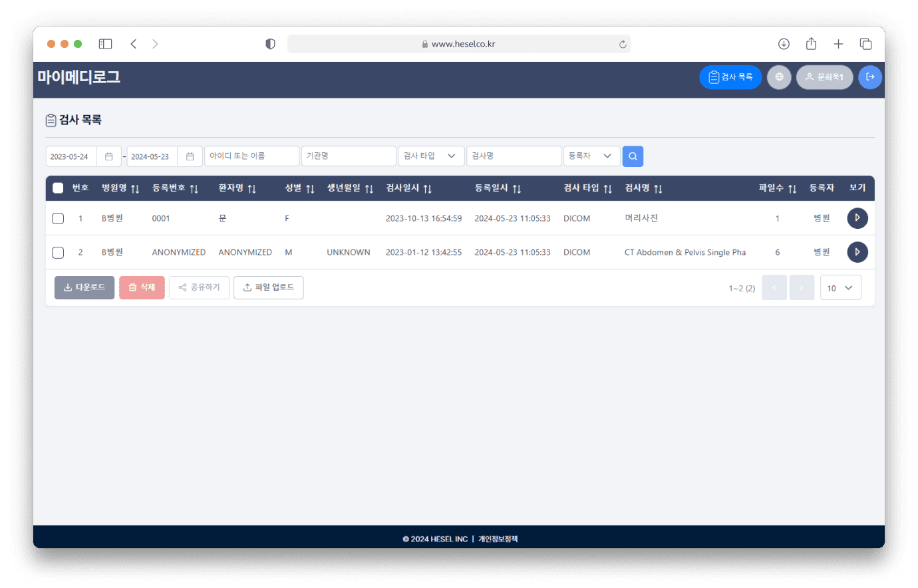
Task: Click the globe language icon
Action: [x=779, y=77]
